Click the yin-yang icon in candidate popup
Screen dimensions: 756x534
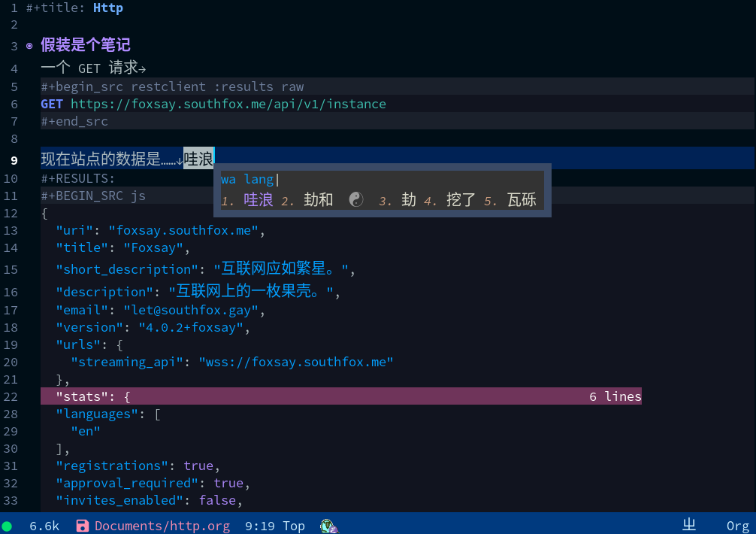click(x=356, y=199)
